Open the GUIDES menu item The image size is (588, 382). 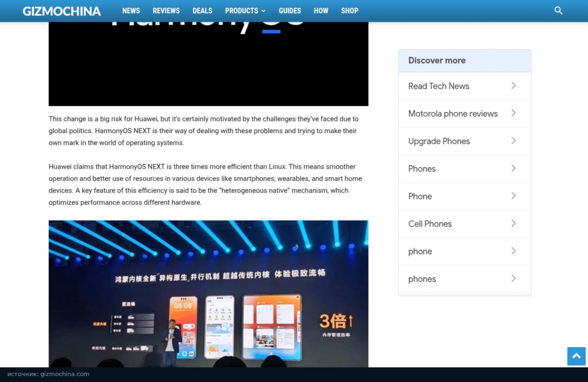[290, 11]
